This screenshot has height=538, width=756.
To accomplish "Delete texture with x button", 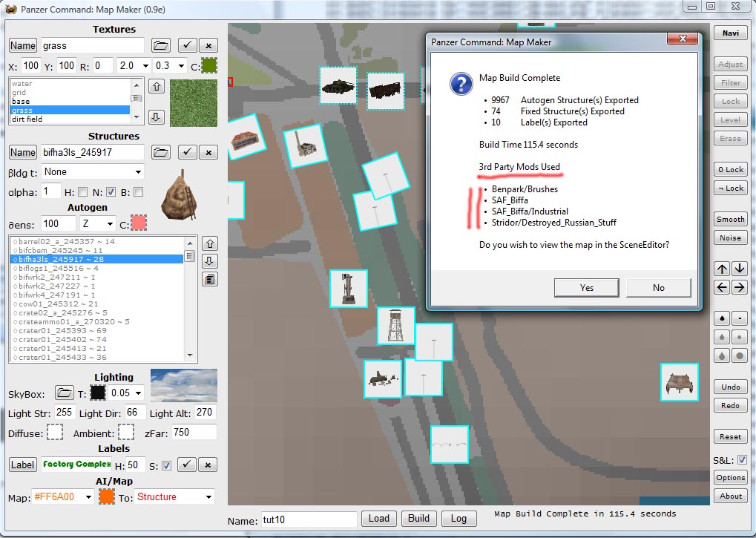I will click(208, 45).
